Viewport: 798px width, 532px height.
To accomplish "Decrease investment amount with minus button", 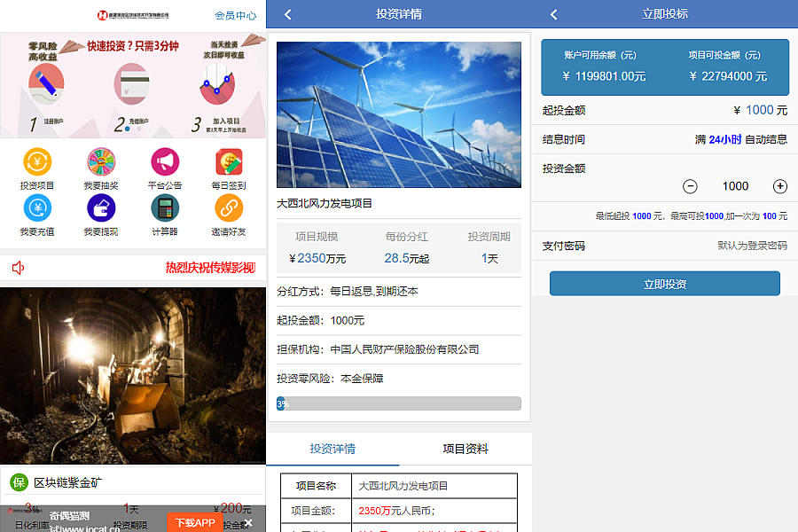I will coord(690,186).
